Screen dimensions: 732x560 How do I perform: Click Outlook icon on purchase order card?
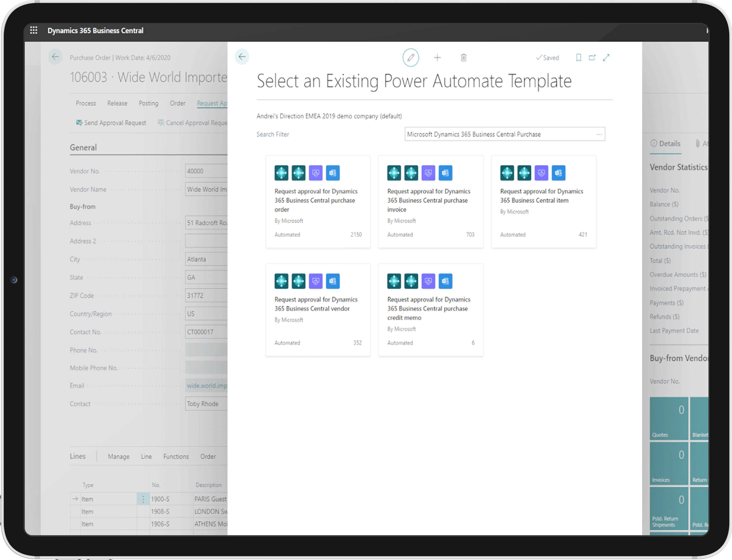tap(333, 173)
